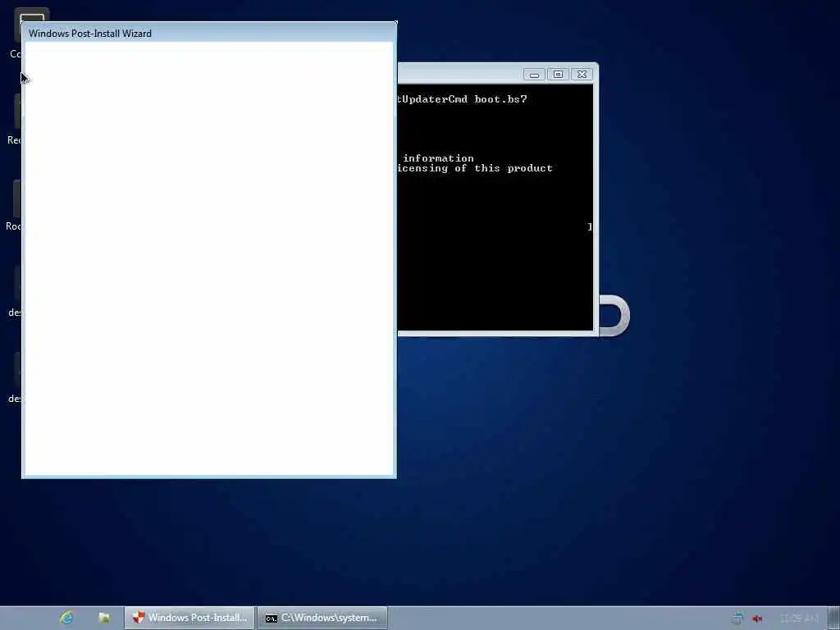840x630 pixels.
Task: Click 'icensing of this product' console text
Action: pyautogui.click(x=475, y=168)
